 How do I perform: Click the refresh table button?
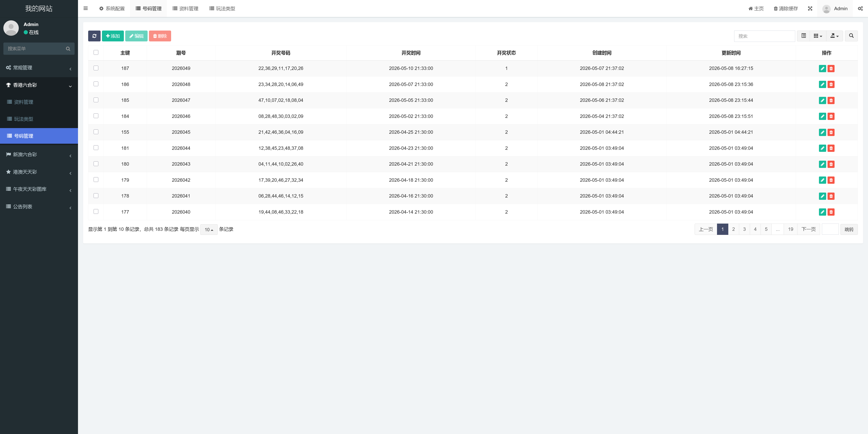click(x=94, y=36)
